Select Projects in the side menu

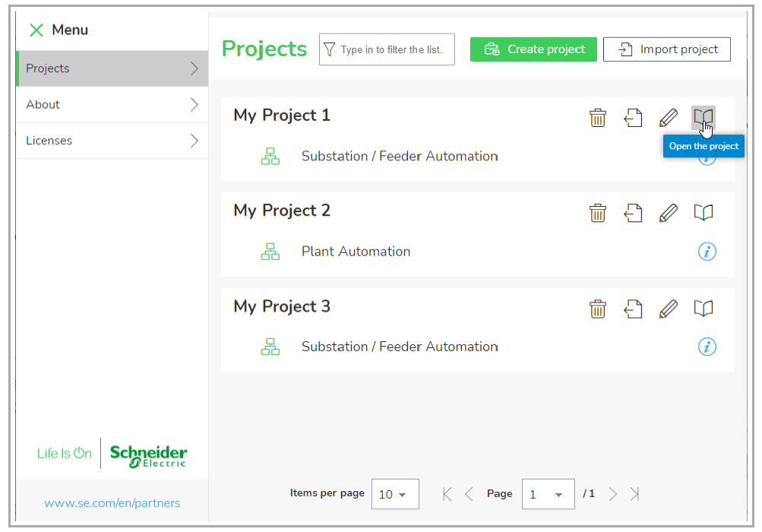(112, 68)
